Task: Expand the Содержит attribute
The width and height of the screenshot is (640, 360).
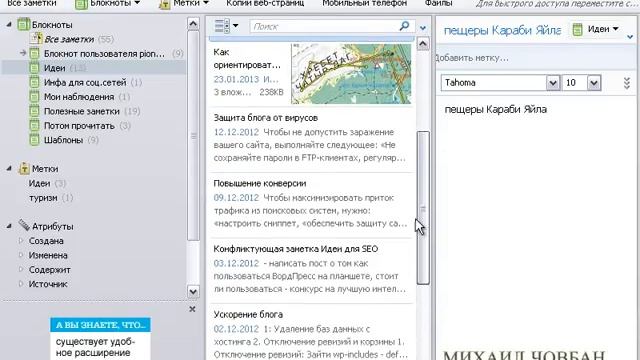Action: 21,270
